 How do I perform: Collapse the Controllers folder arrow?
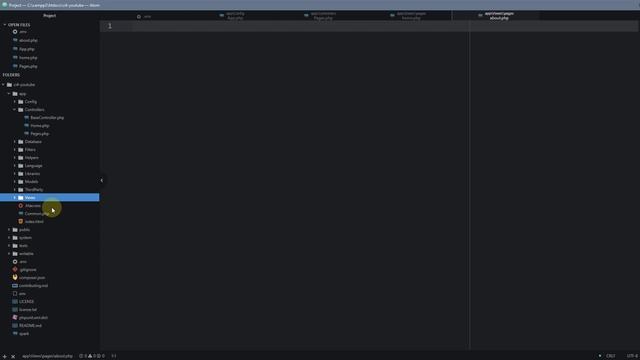click(15, 110)
